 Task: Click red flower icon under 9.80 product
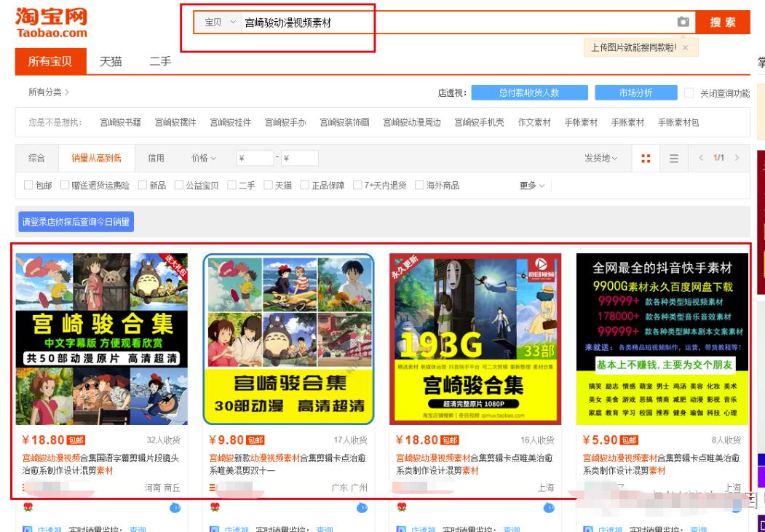(215, 507)
